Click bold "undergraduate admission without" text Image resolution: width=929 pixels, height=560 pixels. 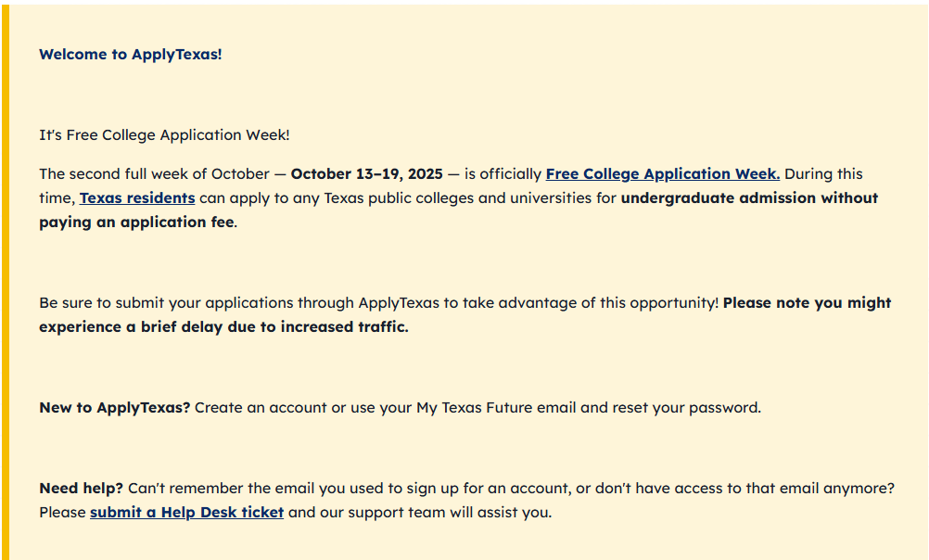(749, 198)
